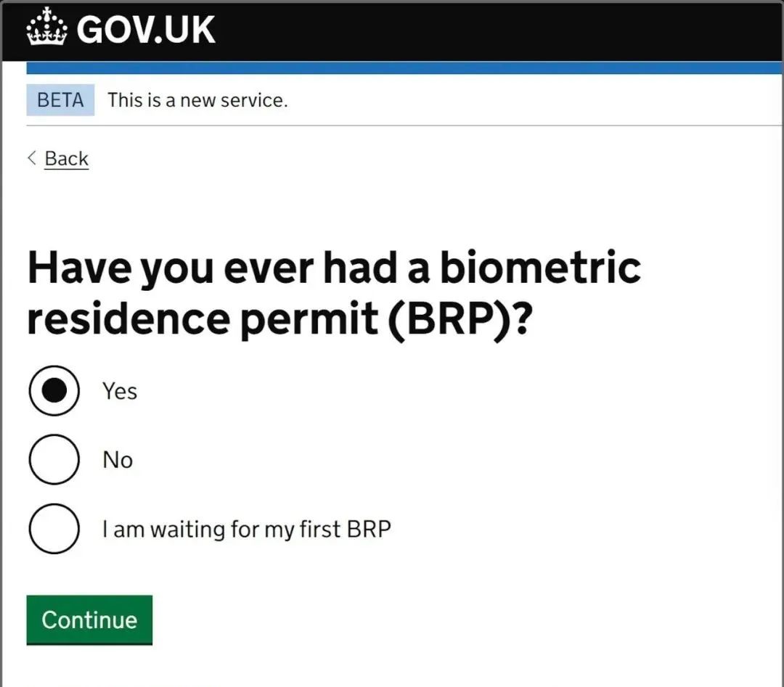Click the back chevron arrow icon

click(31, 158)
